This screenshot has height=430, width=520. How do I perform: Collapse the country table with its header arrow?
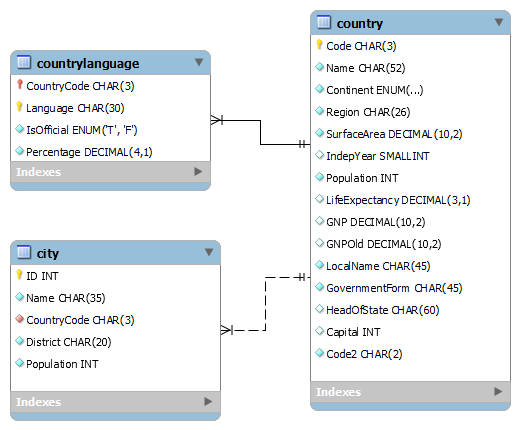point(499,22)
